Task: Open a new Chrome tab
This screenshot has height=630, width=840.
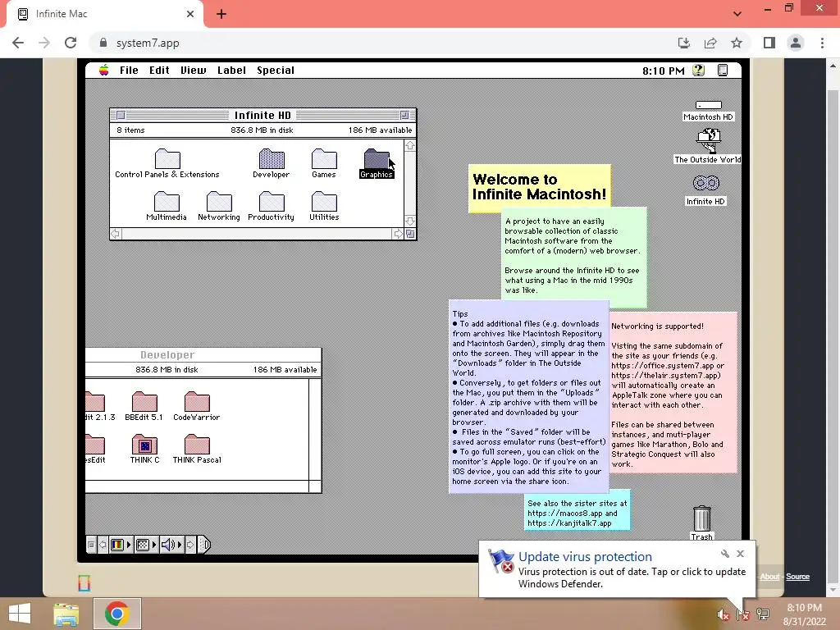Action: point(221,14)
